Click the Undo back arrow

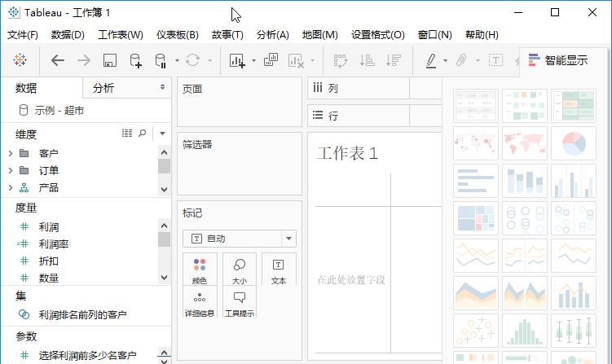(x=58, y=60)
